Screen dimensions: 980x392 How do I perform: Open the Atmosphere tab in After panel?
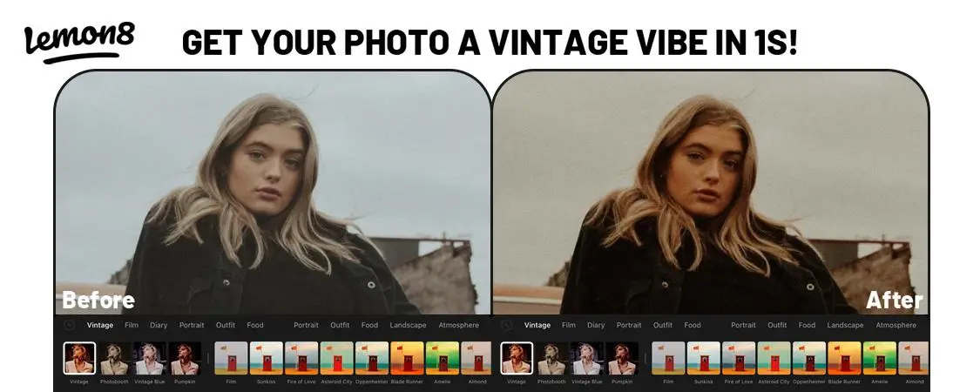[x=896, y=325]
